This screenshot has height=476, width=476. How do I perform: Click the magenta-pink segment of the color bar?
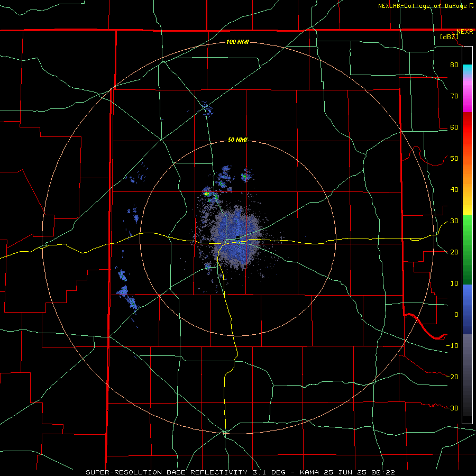467,94
